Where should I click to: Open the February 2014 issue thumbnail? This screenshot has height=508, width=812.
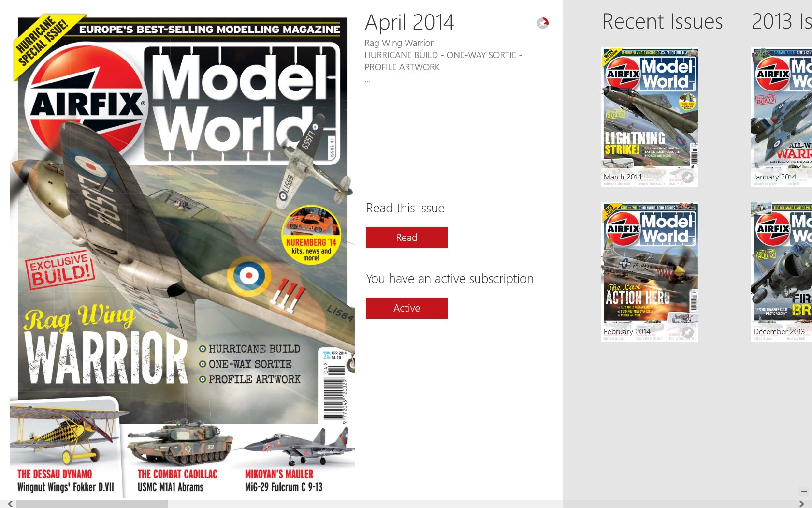(650, 272)
